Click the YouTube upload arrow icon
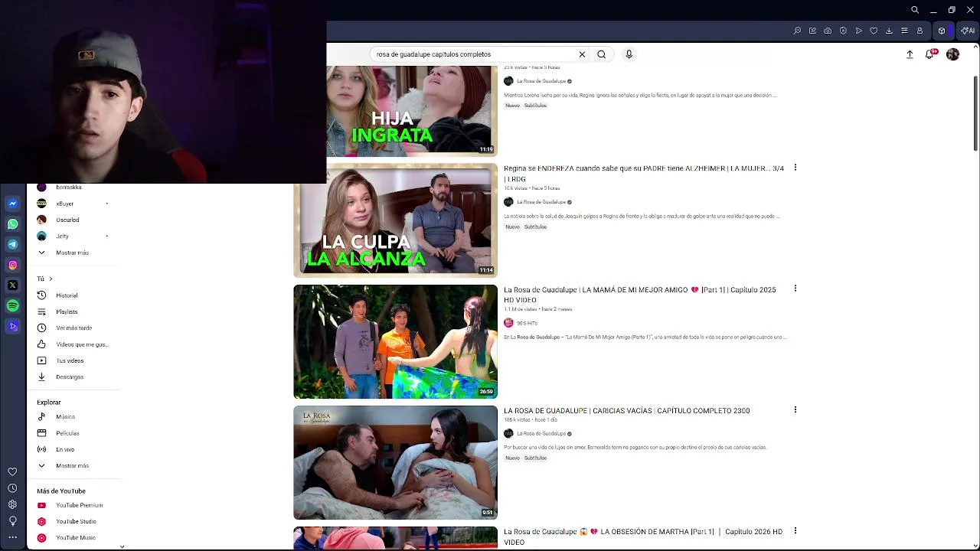 (x=910, y=54)
